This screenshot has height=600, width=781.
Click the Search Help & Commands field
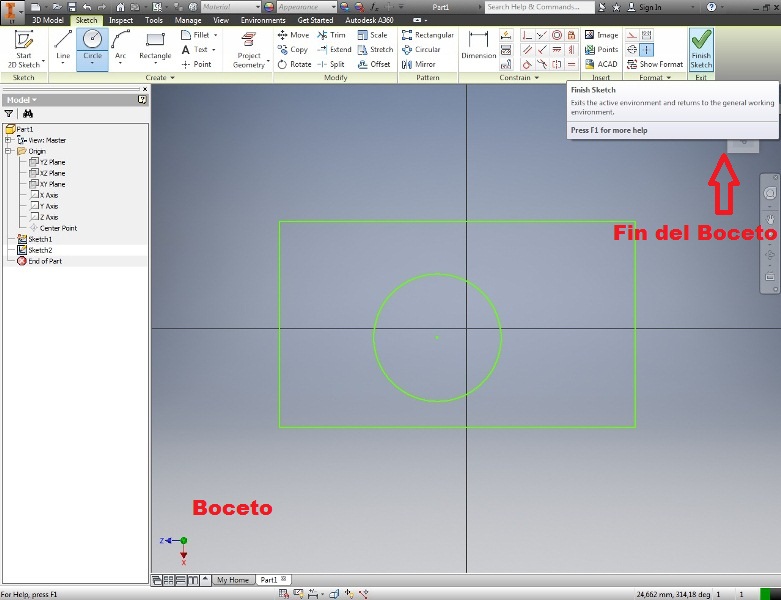(x=539, y=7)
